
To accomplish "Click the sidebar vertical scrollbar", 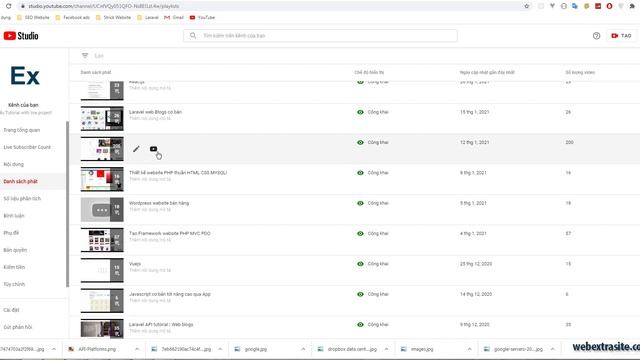I will 67,204.
